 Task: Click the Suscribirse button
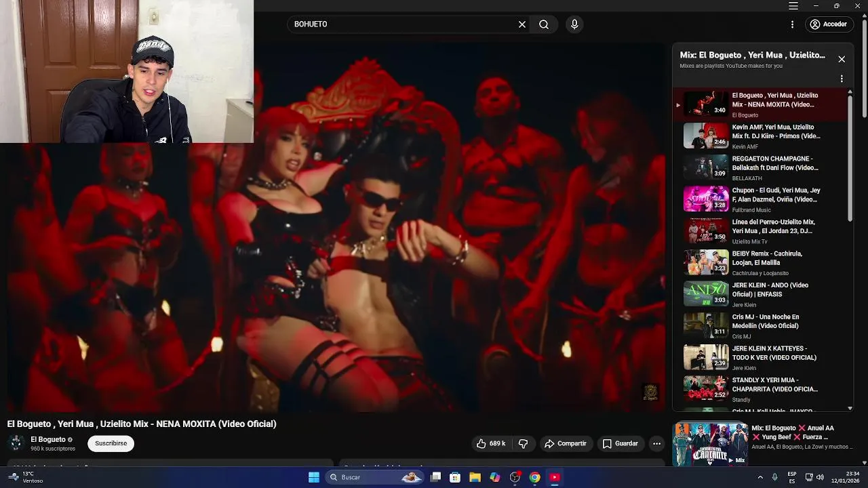pyautogui.click(x=111, y=443)
